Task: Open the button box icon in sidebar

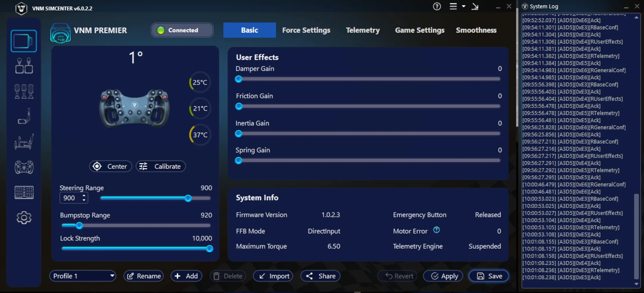Action: (24, 192)
